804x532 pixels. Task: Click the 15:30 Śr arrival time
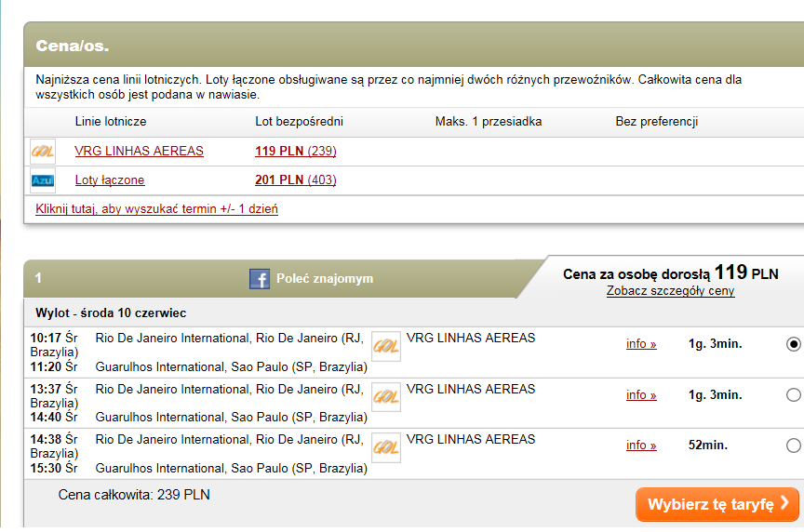click(54, 469)
